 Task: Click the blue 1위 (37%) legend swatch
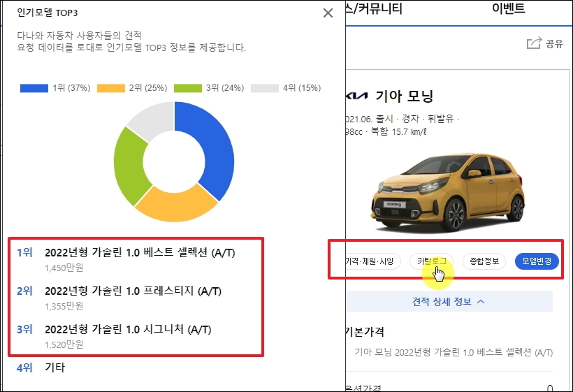click(x=34, y=88)
